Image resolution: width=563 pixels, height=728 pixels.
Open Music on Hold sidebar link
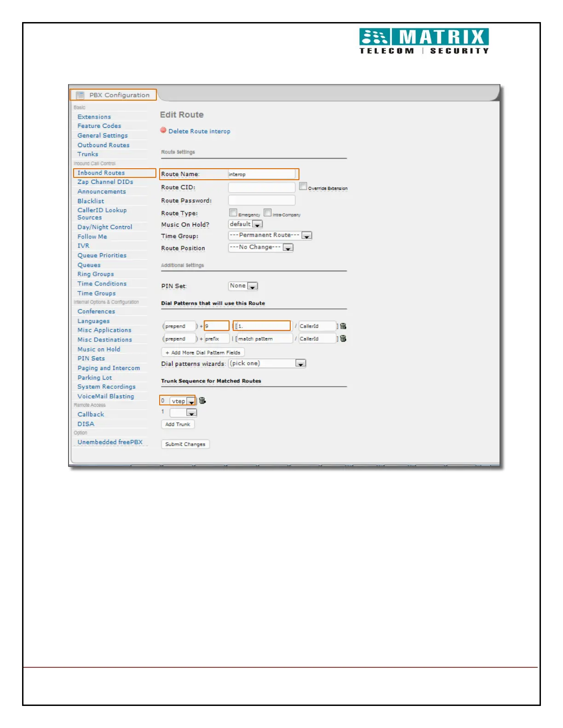(99, 349)
